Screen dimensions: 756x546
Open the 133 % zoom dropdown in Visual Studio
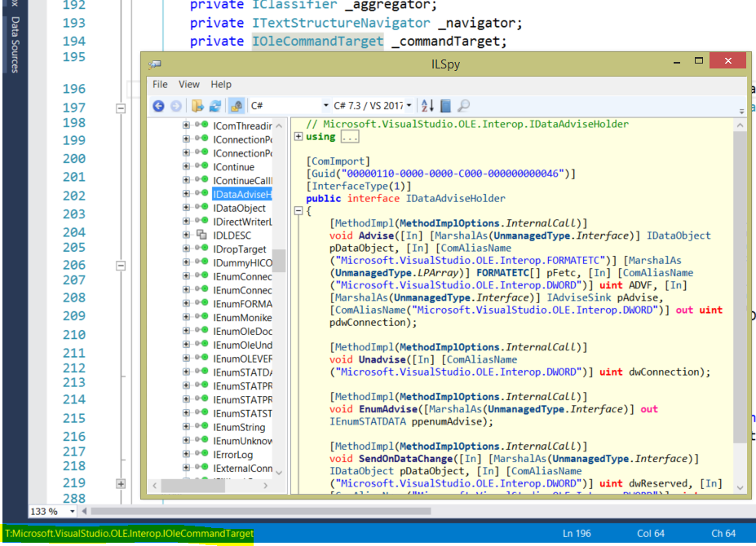tap(73, 511)
